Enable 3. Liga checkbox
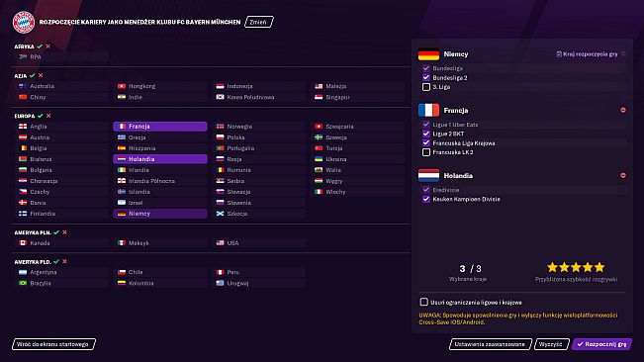The image size is (644, 362). (426, 87)
